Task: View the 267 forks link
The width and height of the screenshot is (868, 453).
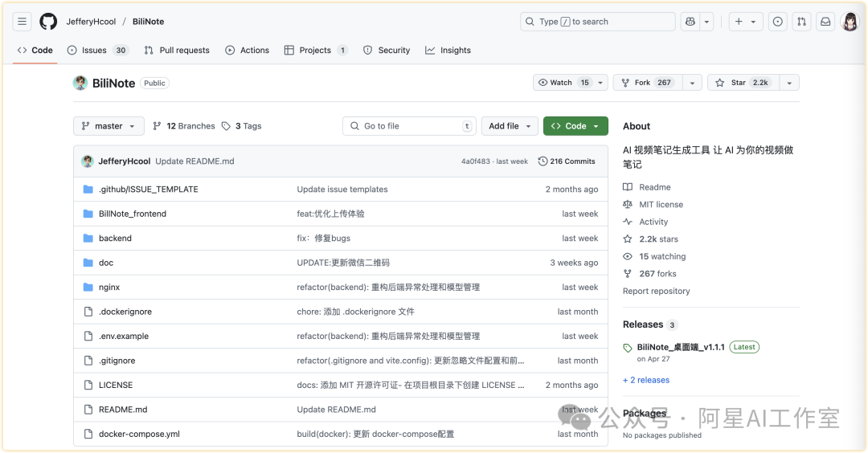Action: click(x=649, y=274)
